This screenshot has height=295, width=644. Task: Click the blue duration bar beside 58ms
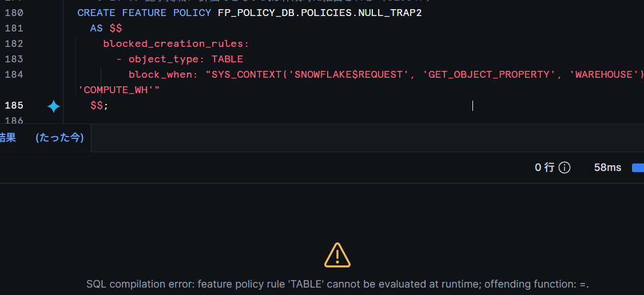pyautogui.click(x=638, y=168)
